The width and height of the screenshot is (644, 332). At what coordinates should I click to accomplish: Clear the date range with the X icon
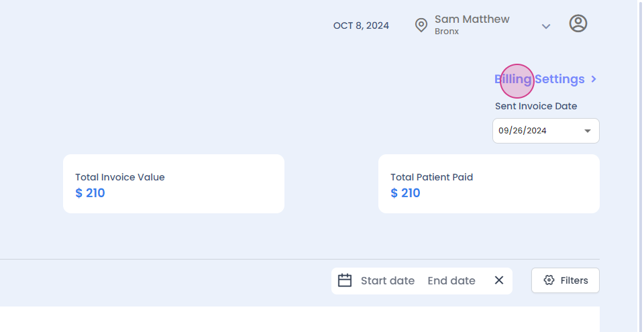[x=498, y=280]
